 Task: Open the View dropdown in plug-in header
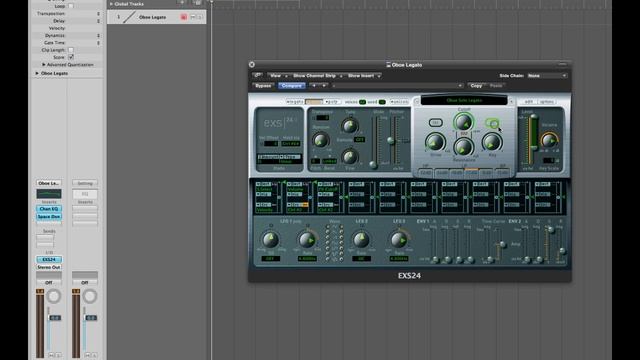[278, 76]
